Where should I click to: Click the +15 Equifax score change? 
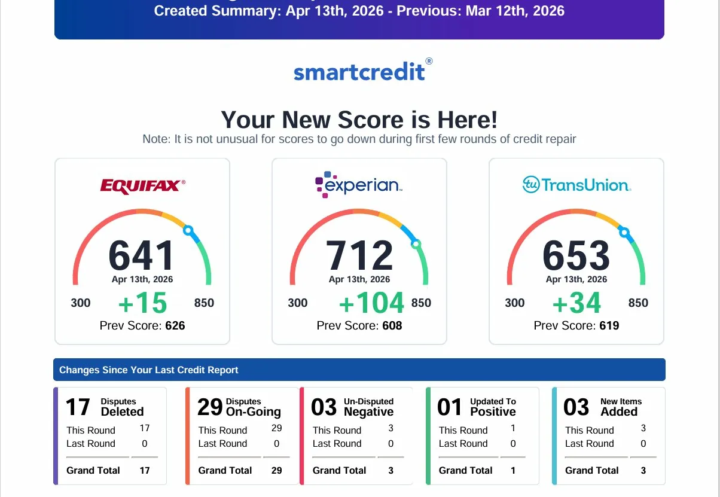[143, 303]
